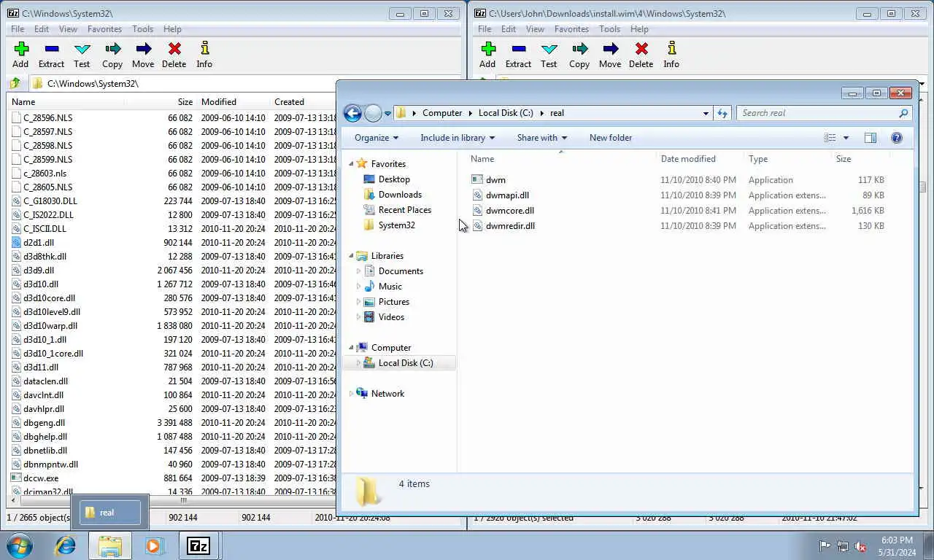Expand Local Disk (C:) tree arrow
This screenshot has width=934, height=560.
click(x=358, y=363)
